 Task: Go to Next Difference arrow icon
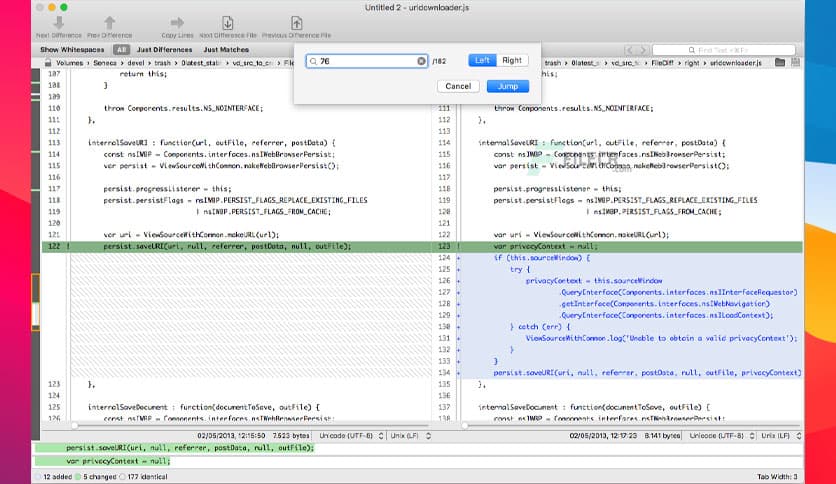pos(59,22)
